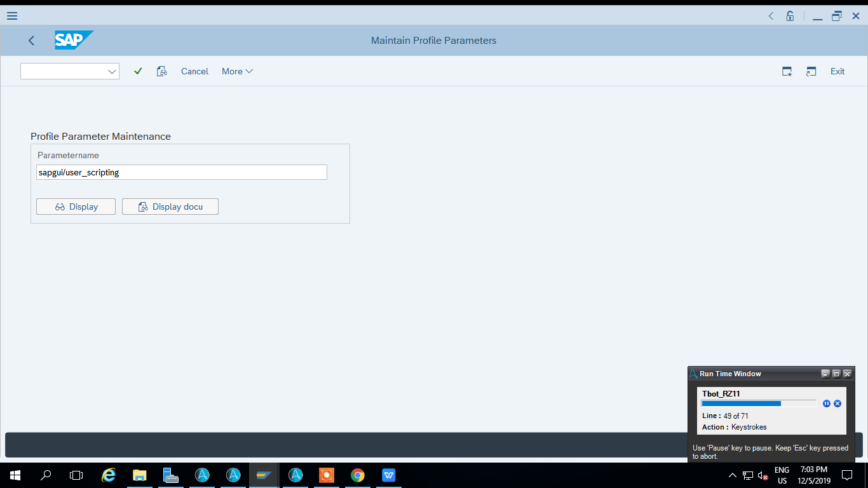Stop the Tbot_RZ11 bot with the X circle
The image size is (868, 488).
point(837,403)
